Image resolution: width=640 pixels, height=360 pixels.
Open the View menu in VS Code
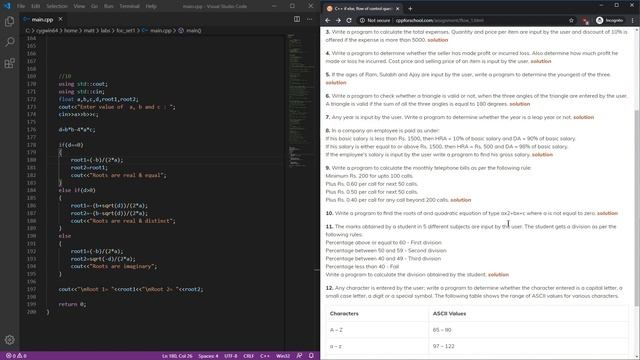point(79,6)
